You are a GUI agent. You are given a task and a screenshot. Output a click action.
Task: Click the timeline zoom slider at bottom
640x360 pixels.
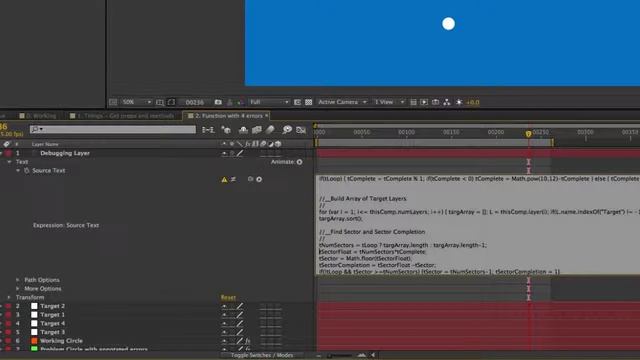(x=340, y=356)
